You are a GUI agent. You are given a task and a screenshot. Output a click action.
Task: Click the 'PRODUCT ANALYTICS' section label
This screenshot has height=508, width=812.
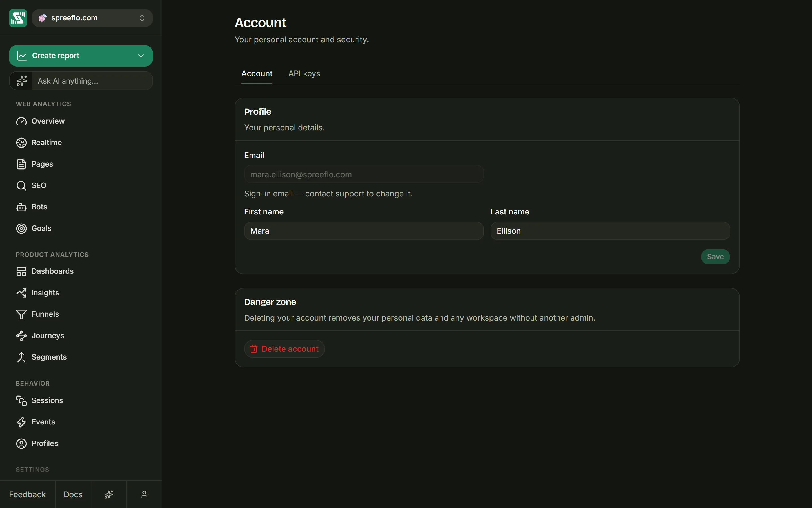(52, 255)
